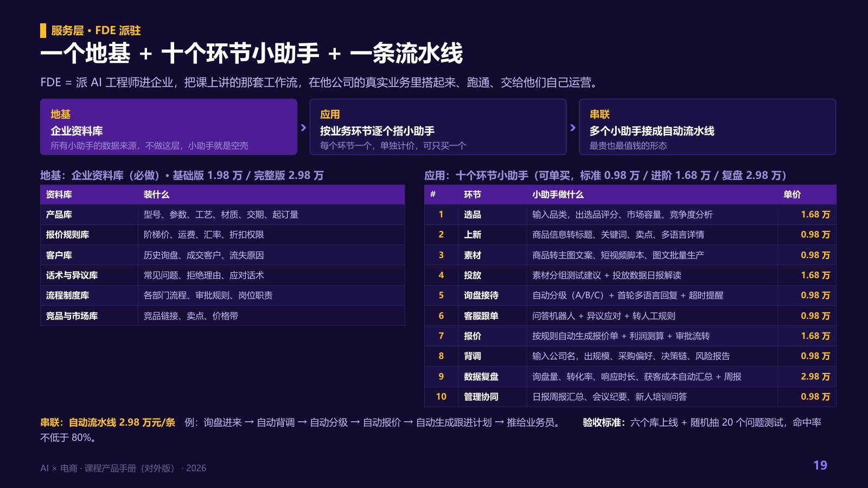Click the description 型号、参数、工艺、材质、交期、起订量
This screenshot has height=488, width=868.
[221, 215]
